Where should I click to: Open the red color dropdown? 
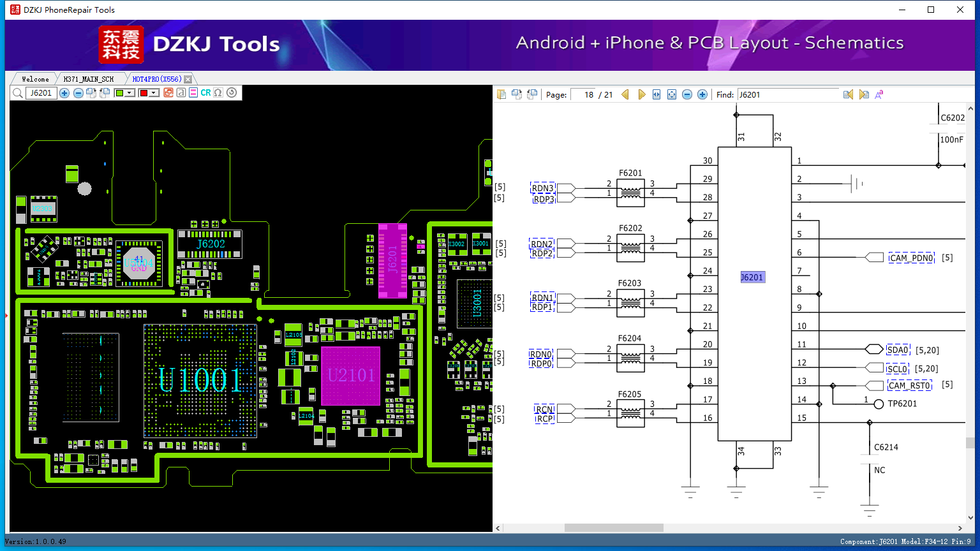click(x=154, y=93)
